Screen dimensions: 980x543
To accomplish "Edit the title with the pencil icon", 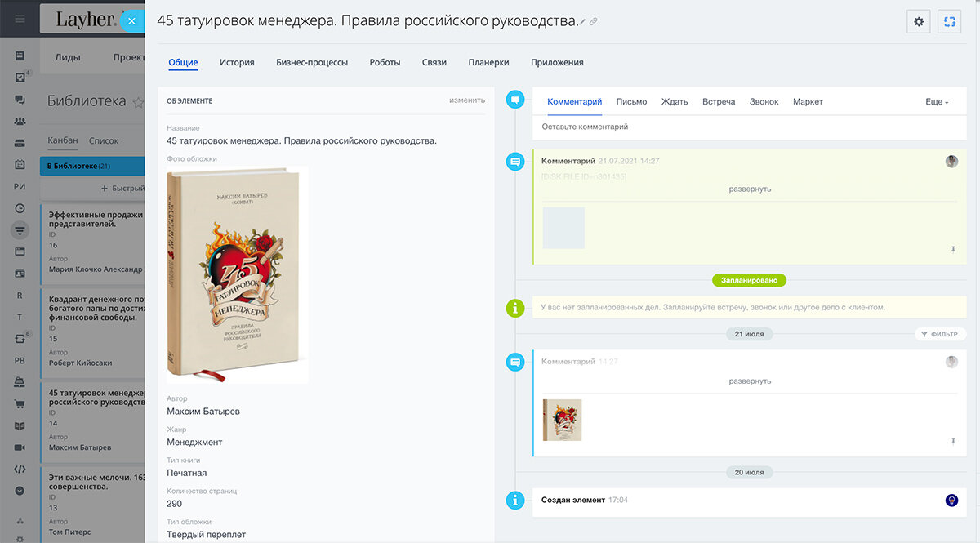I will tap(582, 22).
